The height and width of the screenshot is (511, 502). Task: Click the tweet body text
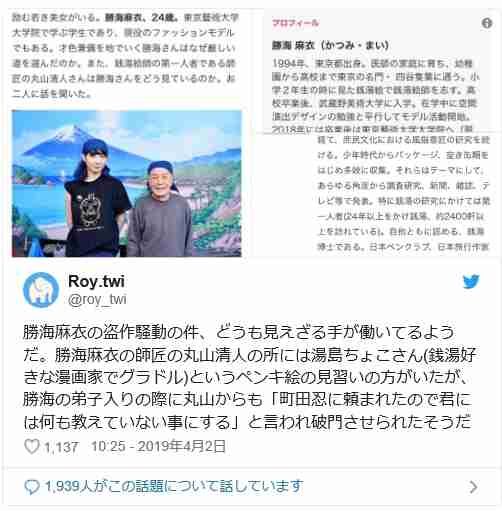[x=250, y=377]
